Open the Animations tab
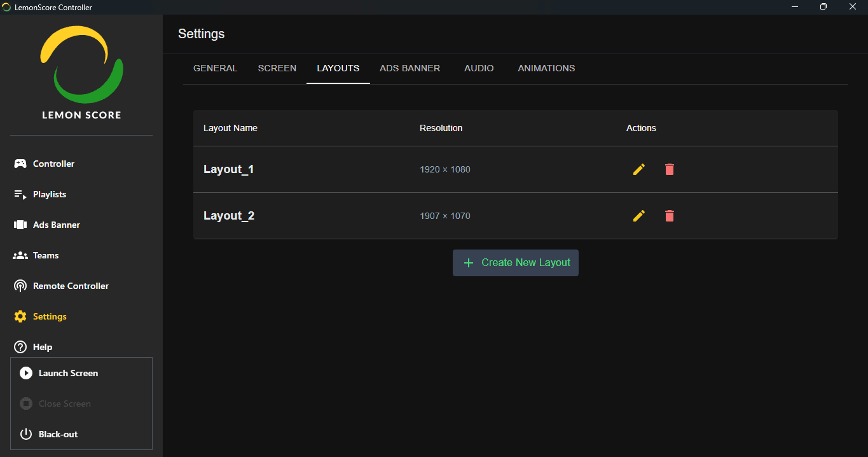868x457 pixels. pos(546,68)
